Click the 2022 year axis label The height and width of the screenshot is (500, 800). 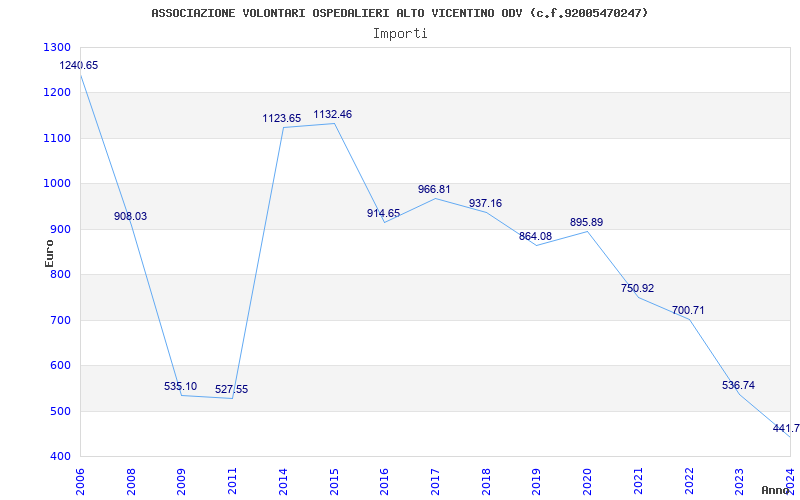[x=688, y=482]
